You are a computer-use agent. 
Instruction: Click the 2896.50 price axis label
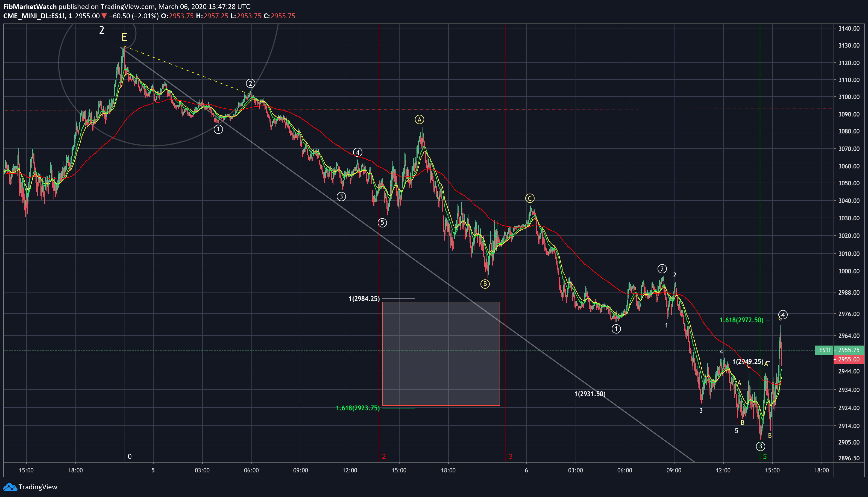[849, 458]
